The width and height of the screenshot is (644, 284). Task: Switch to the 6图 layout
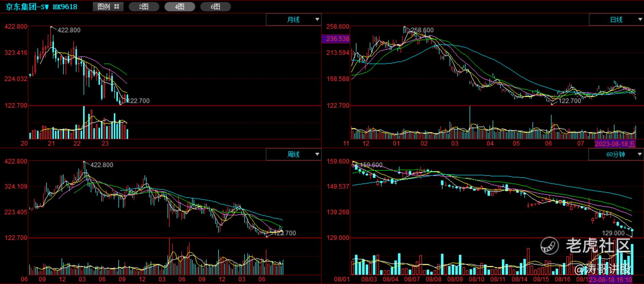(215, 6)
